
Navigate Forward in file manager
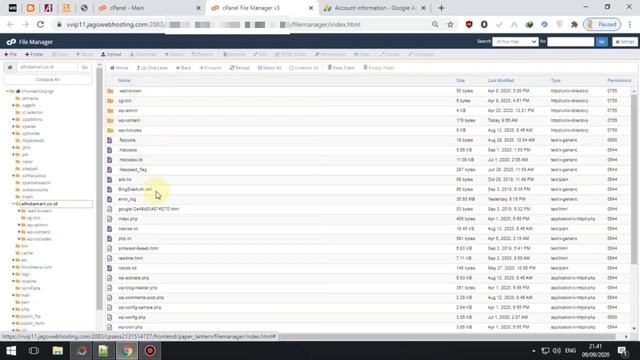211,68
